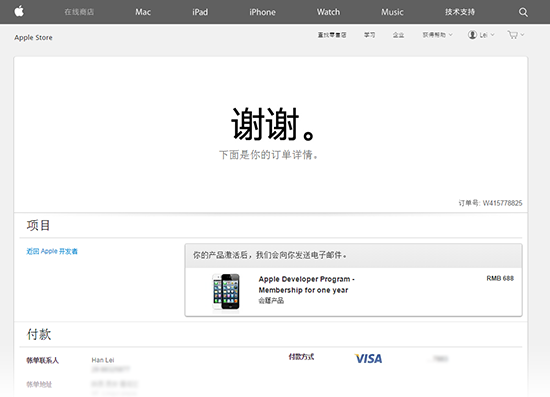This screenshot has width=550, height=397.
Task: Click the 学习 link
Action: click(369, 35)
